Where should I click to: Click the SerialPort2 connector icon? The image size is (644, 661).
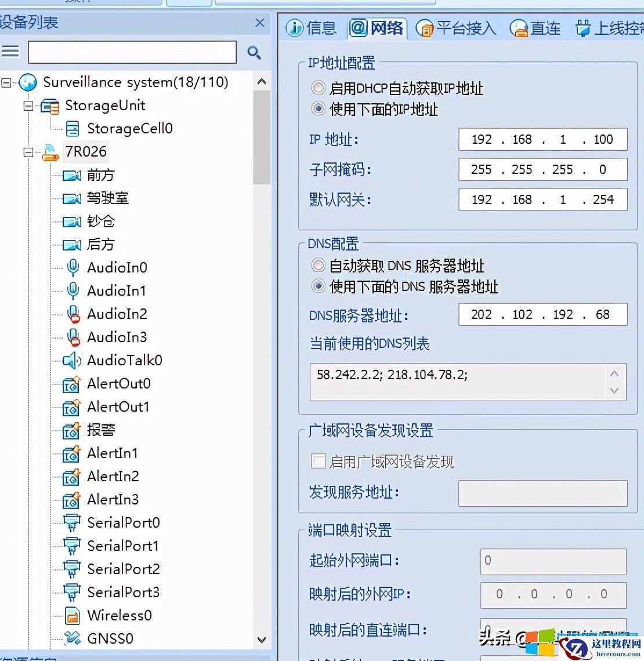coord(72,569)
